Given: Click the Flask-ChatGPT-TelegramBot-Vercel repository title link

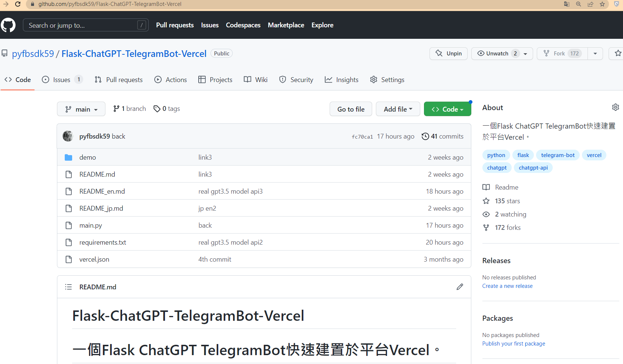Looking at the screenshot, I should click(x=134, y=54).
